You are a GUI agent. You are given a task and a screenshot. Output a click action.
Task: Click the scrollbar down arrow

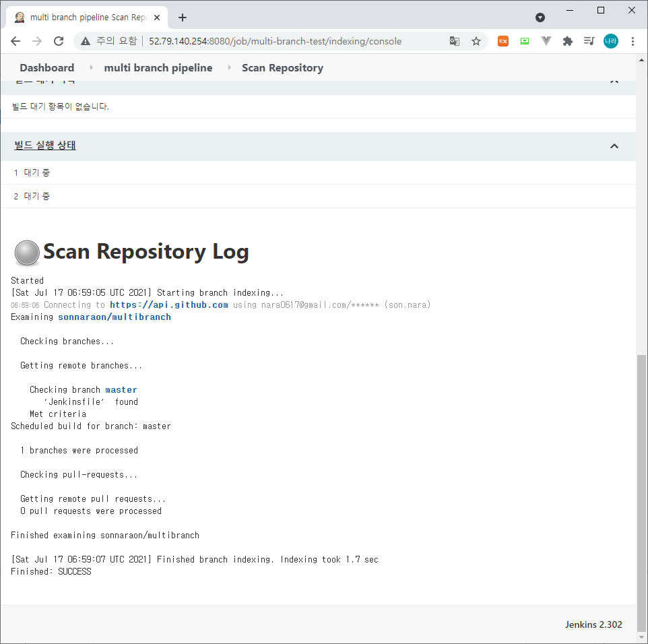[641, 637]
